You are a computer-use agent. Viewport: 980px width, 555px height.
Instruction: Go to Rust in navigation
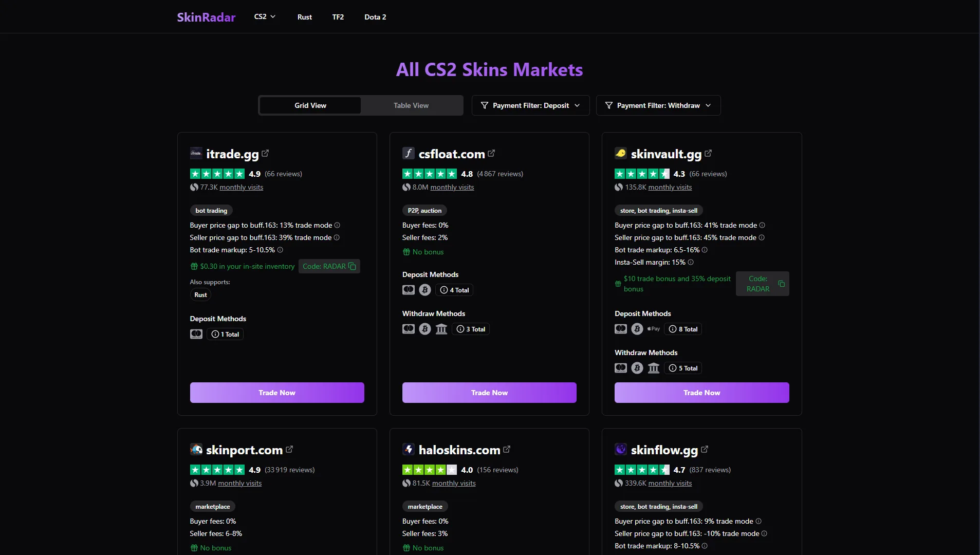pos(305,17)
